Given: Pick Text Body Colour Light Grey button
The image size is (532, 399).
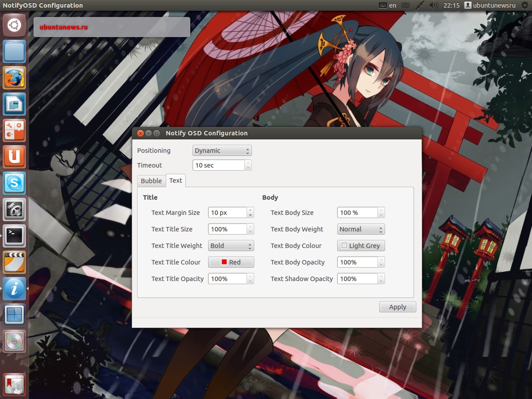Looking at the screenshot, I should [x=361, y=245].
